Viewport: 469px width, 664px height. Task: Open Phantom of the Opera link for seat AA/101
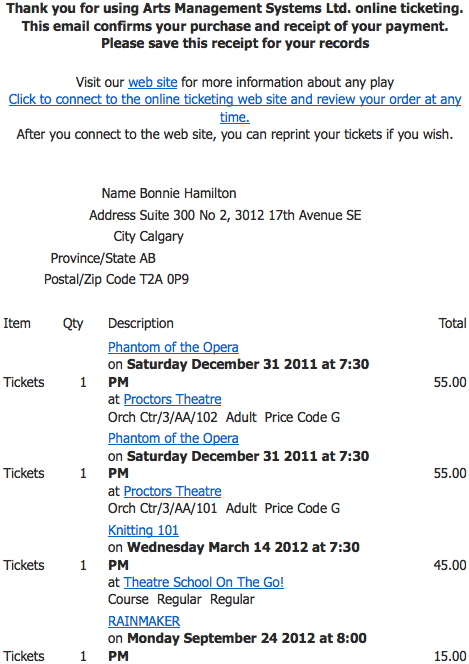point(173,438)
